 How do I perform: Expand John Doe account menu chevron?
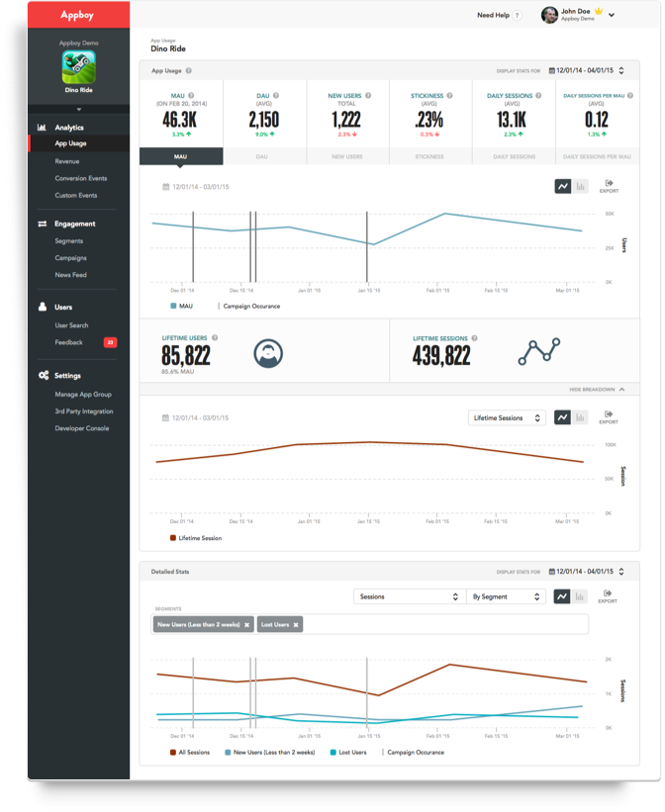point(612,15)
